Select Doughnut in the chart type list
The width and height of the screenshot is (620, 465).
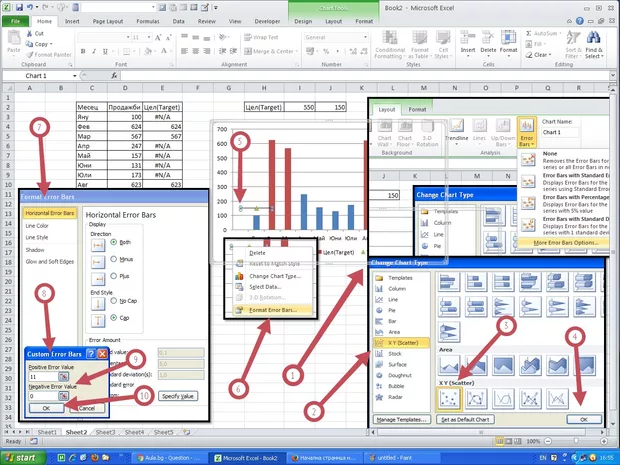click(402, 375)
